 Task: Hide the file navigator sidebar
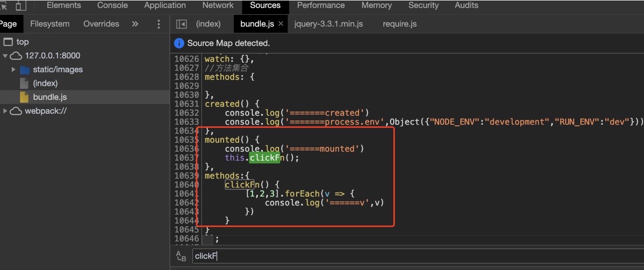(x=181, y=24)
